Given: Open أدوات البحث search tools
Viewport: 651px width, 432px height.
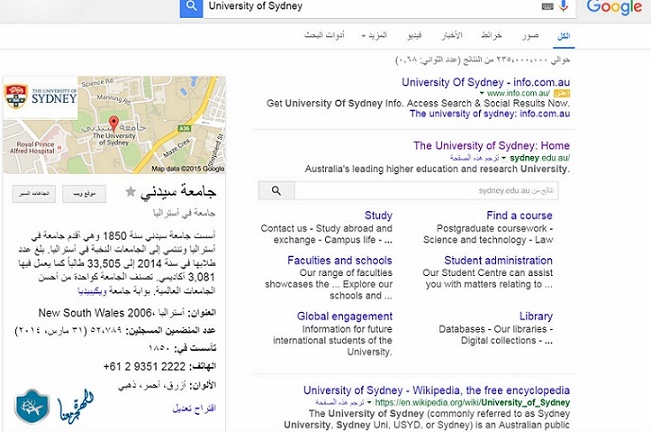Looking at the screenshot, I should click(324, 36).
